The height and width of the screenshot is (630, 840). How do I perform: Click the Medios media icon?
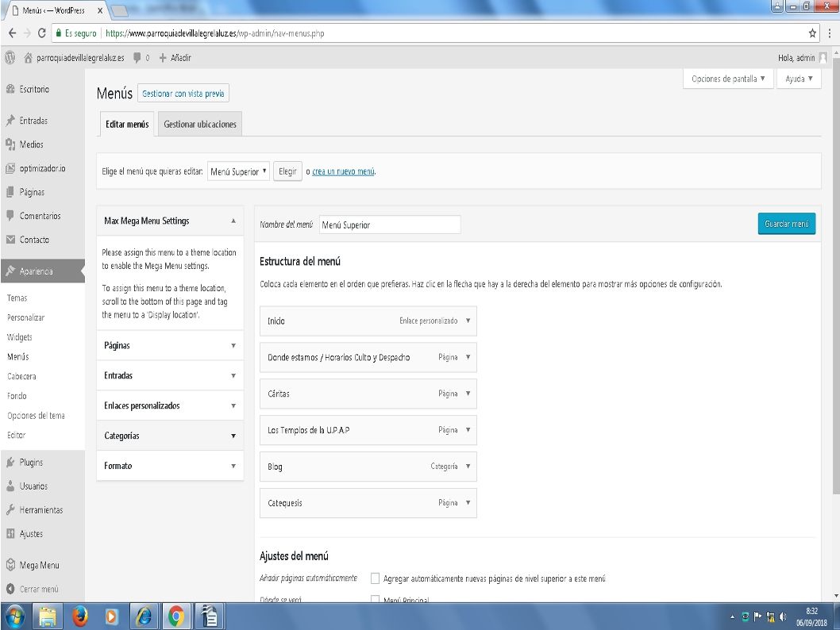pos(10,144)
